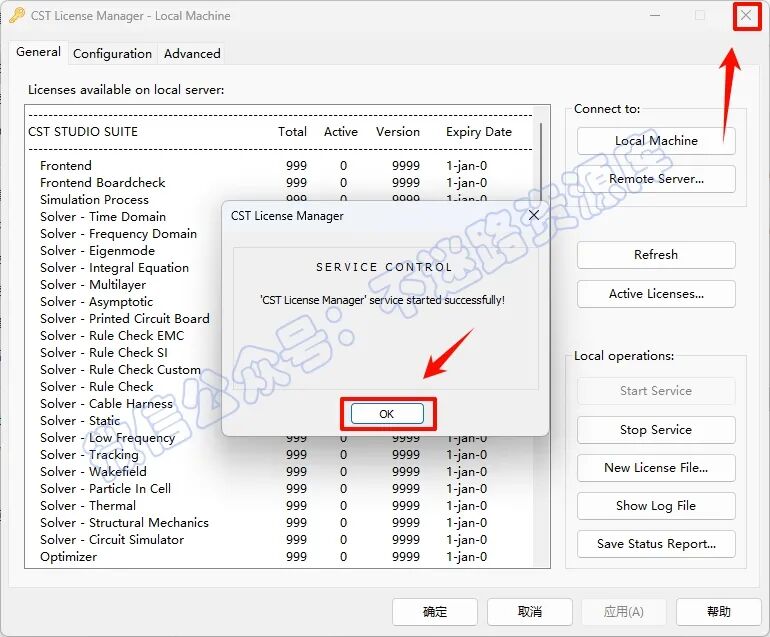The height and width of the screenshot is (637, 770).
Task: Select Solver - Time Domain entry
Action: click(x=103, y=217)
